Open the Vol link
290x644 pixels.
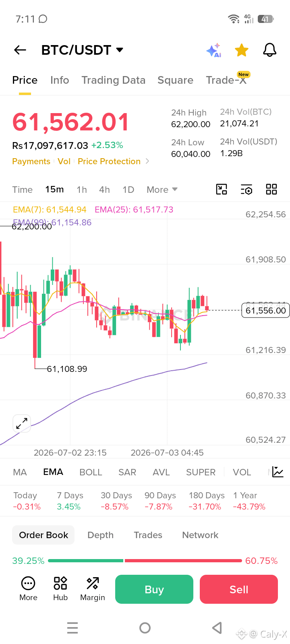(64, 161)
